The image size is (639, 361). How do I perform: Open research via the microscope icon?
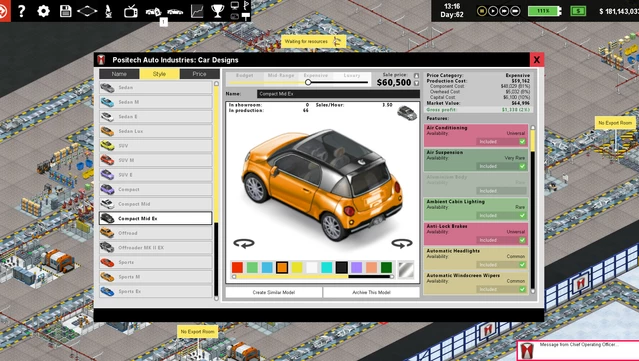point(109,11)
